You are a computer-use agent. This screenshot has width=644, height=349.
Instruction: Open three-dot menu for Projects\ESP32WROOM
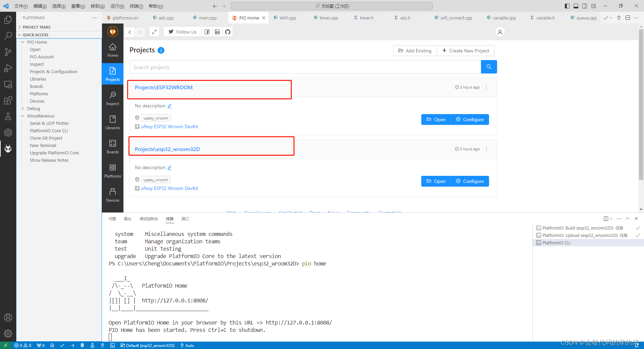point(486,87)
